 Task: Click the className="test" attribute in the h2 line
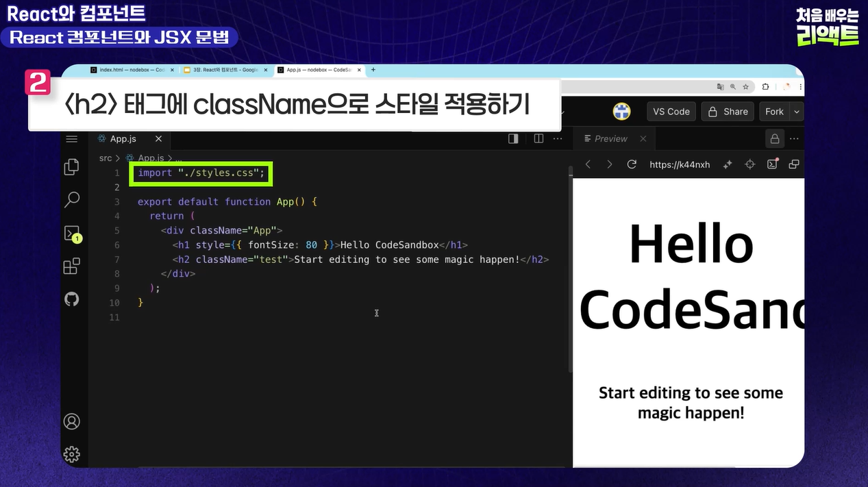pos(242,260)
